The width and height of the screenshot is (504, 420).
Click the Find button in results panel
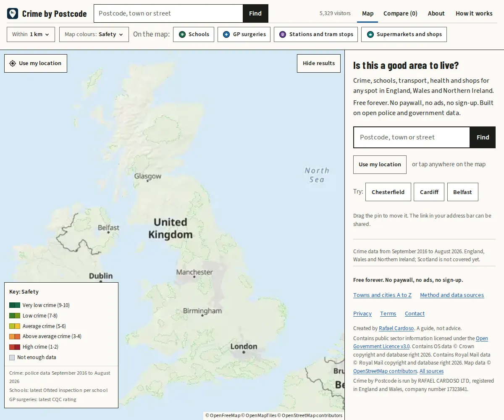(x=483, y=137)
